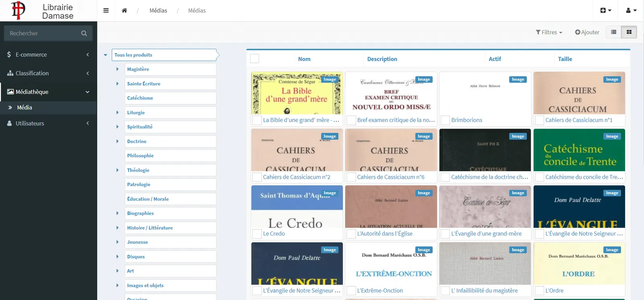Viewport: 644px width, 300px height.
Task: Select the Philosophie category
Action: [x=170, y=156]
